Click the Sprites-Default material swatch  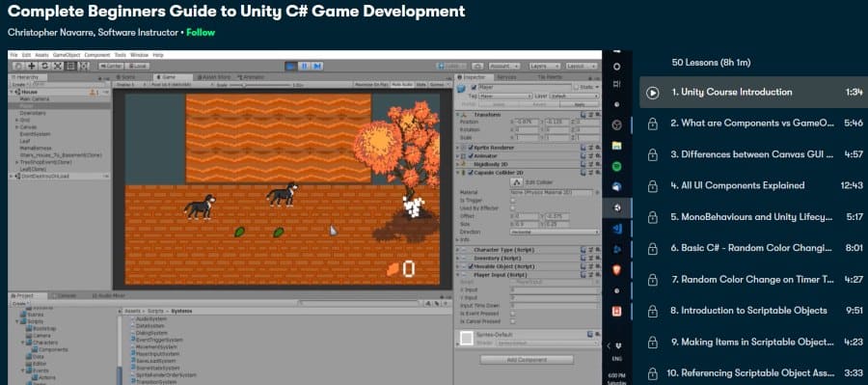coord(467,338)
